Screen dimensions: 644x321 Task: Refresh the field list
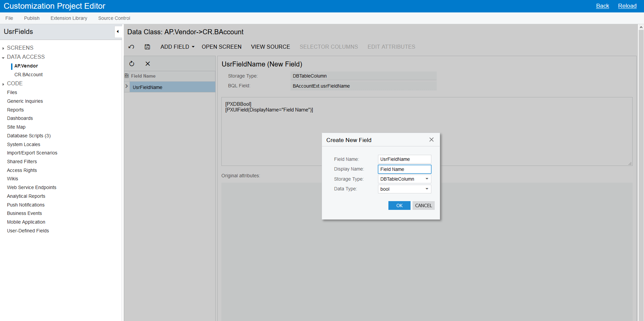131,63
